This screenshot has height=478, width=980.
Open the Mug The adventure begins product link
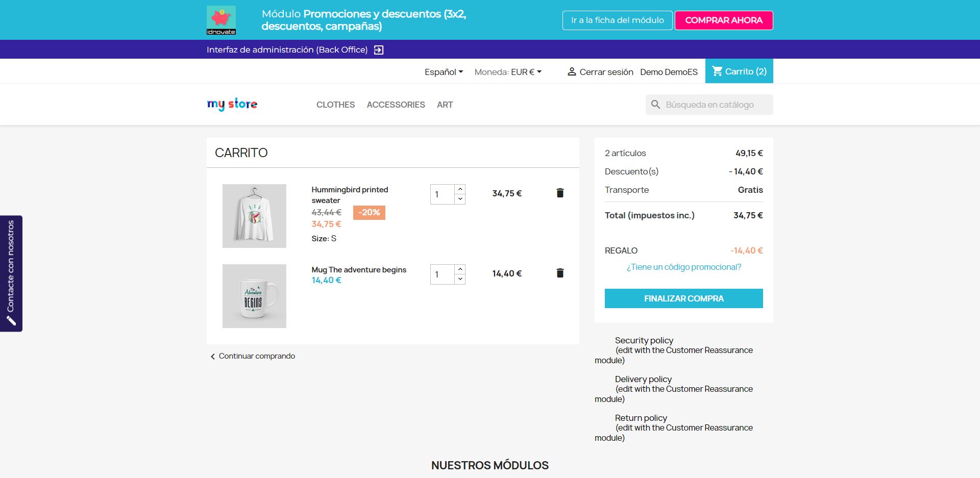click(359, 269)
